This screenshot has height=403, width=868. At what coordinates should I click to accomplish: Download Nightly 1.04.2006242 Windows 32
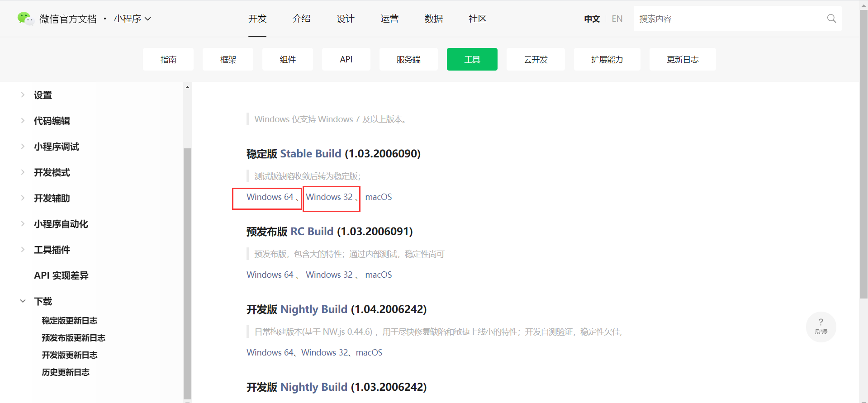point(325,352)
